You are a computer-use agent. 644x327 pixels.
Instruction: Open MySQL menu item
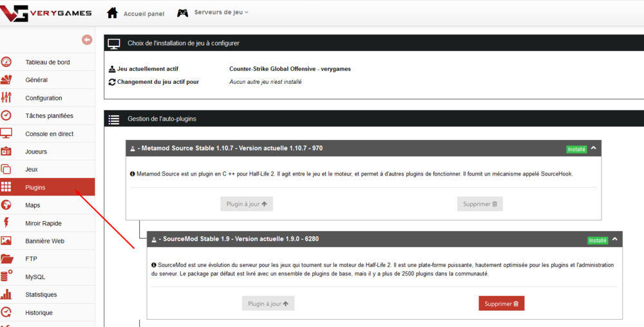tap(47, 277)
